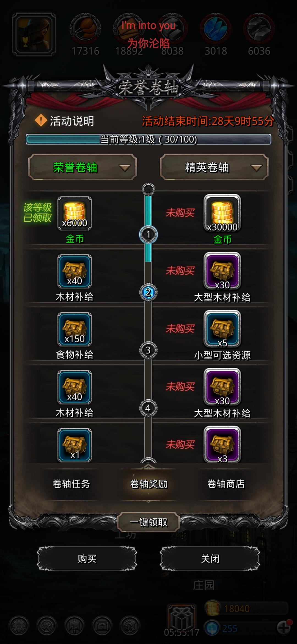
Task: Tap the x6000 gold coins reward icon
Action: point(75,213)
